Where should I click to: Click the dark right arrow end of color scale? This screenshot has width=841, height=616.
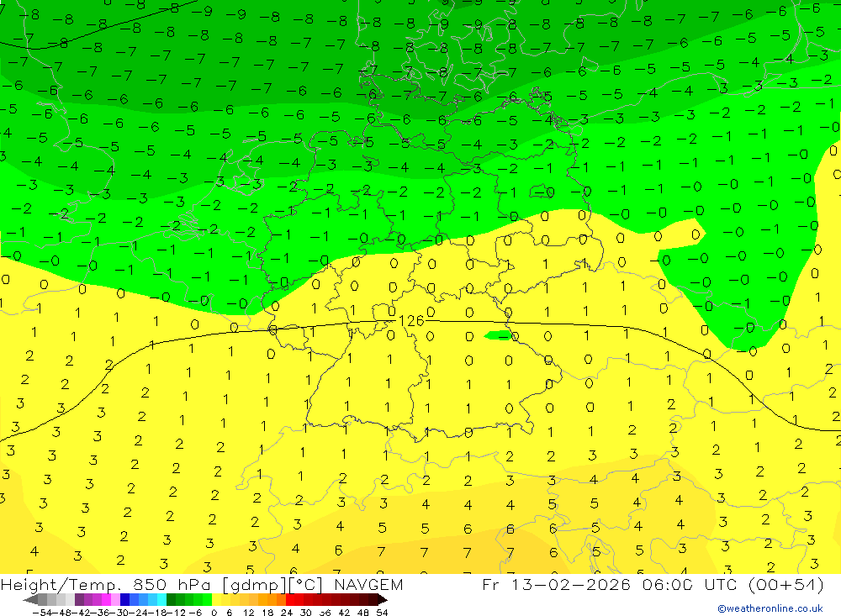tap(383, 600)
